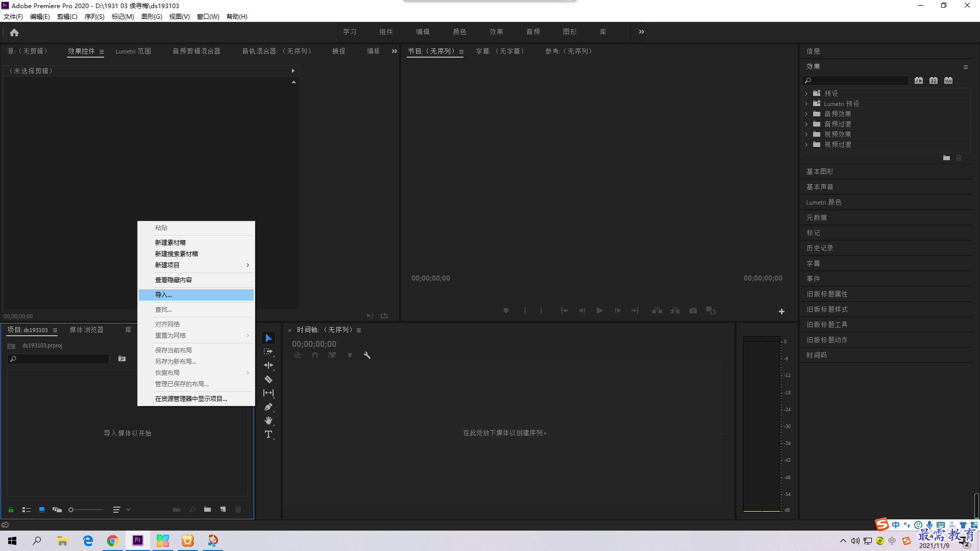
Task: Open 新建项目 submenu in context menu
Action: (x=196, y=265)
